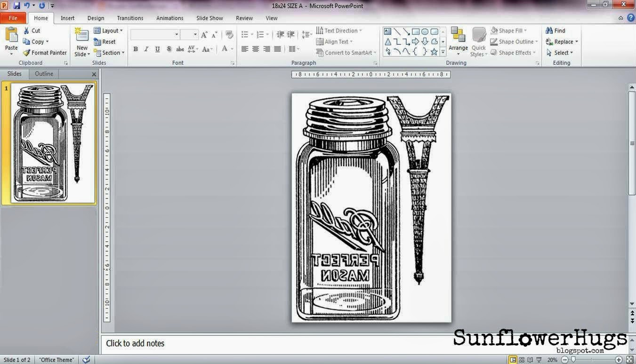This screenshot has height=364, width=636.
Task: Enable center text alignment
Action: [x=255, y=48]
